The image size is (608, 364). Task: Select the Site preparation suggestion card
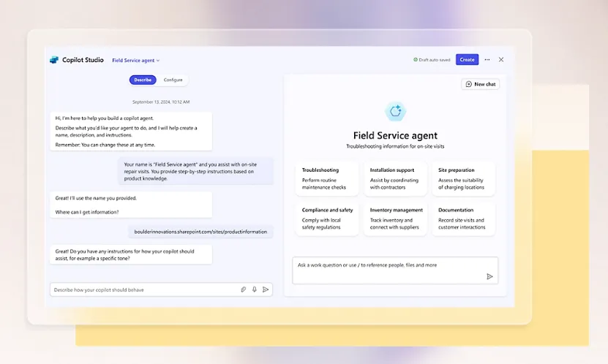point(463,178)
